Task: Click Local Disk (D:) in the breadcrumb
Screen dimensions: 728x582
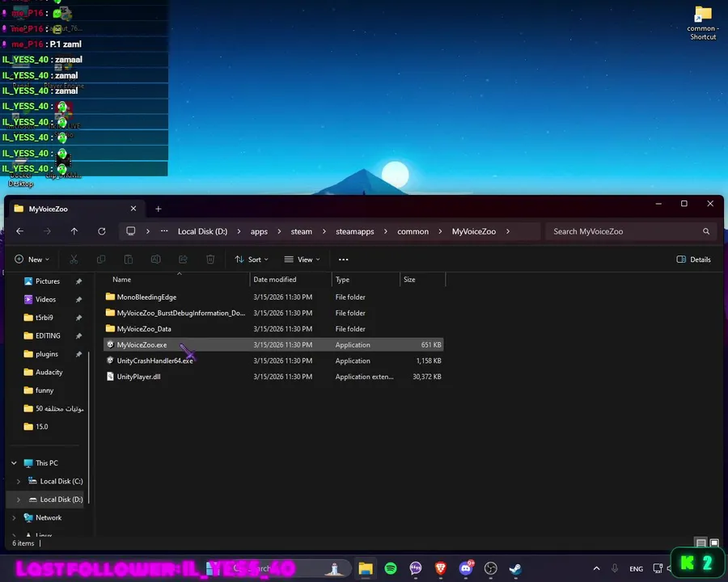Action: pyautogui.click(x=203, y=231)
